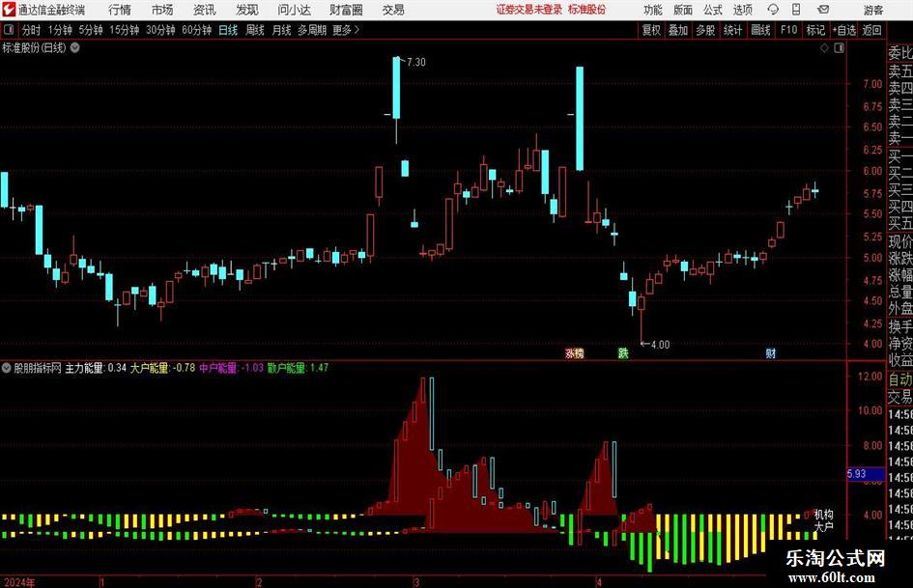This screenshot has height=588, width=913.
Task: Click the 4.00 low price label
Action: [x=660, y=345]
